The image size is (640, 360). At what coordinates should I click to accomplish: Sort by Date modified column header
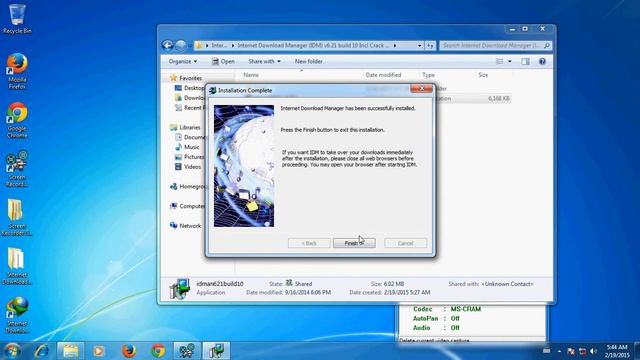point(383,75)
